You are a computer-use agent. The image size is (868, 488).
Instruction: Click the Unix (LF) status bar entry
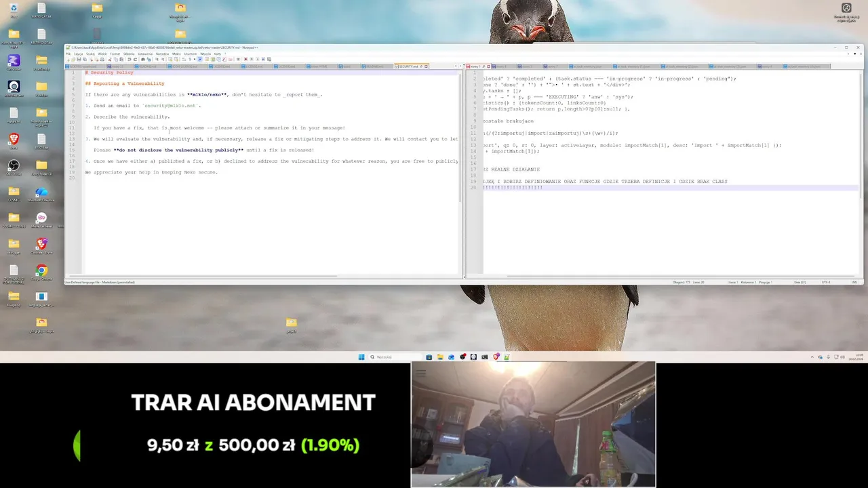[800, 282]
